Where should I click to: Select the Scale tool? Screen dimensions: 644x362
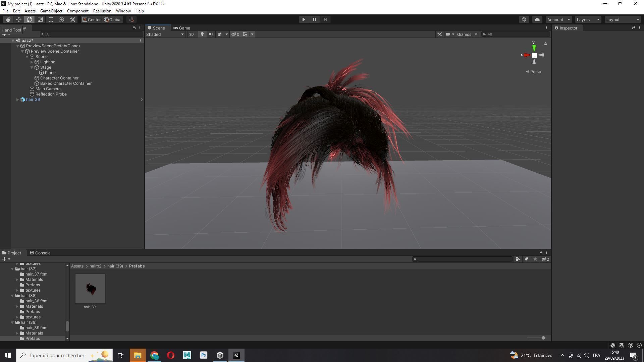(40, 19)
